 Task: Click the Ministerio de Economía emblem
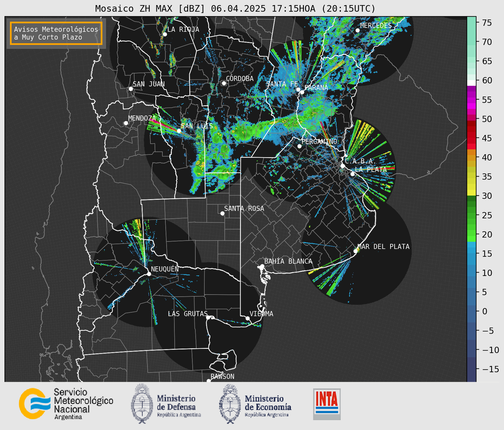[230, 403]
